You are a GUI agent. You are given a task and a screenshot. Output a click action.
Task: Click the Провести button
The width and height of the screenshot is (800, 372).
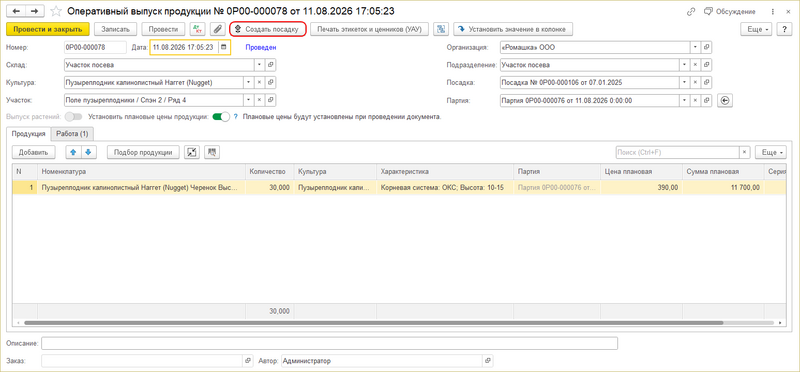163,30
